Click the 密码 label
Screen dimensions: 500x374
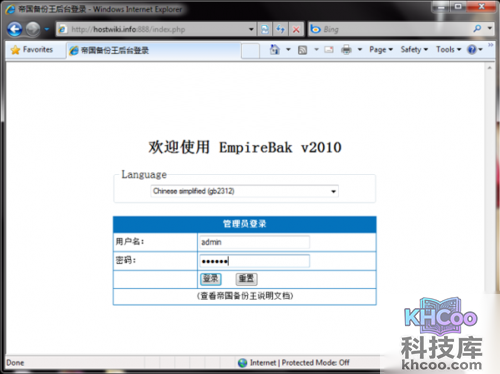(x=126, y=260)
